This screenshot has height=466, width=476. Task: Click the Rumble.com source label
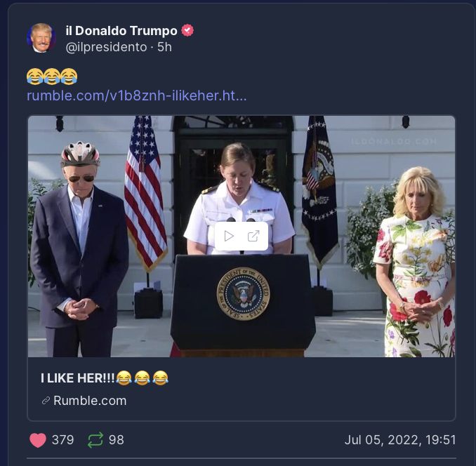[x=90, y=401]
